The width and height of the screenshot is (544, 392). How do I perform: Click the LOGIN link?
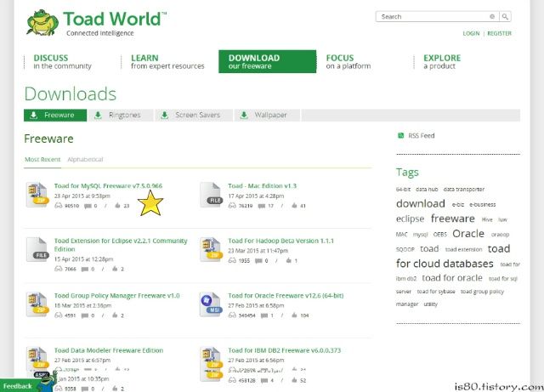coord(471,33)
